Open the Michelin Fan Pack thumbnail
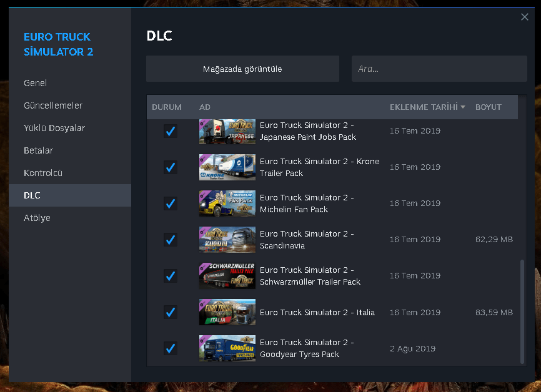 [227, 203]
